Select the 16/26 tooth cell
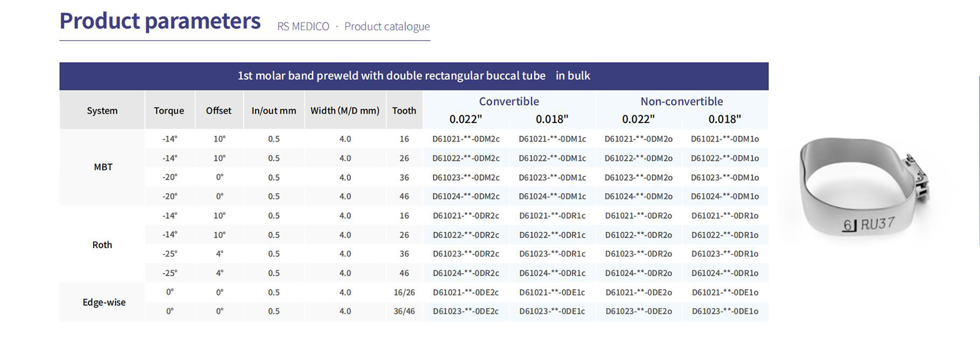This screenshot has width=980, height=341. (404, 292)
